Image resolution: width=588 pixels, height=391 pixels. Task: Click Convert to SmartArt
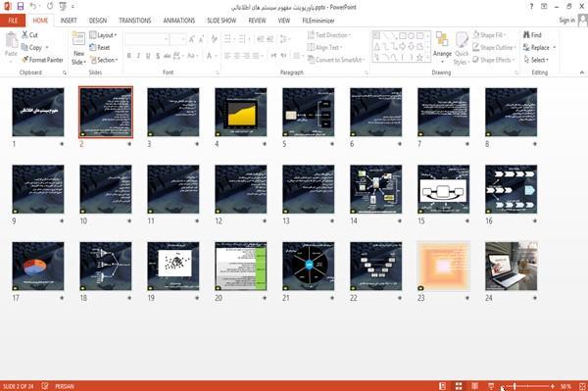tap(336, 60)
